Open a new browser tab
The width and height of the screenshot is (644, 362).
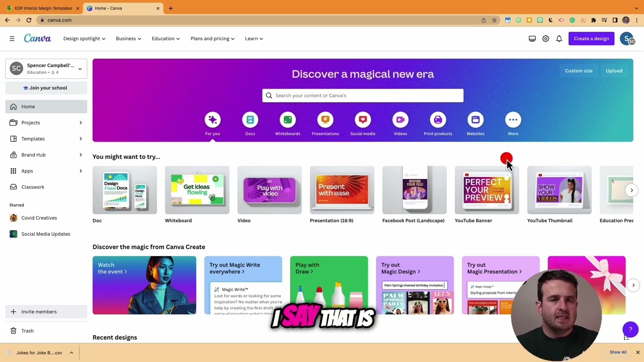(x=171, y=8)
